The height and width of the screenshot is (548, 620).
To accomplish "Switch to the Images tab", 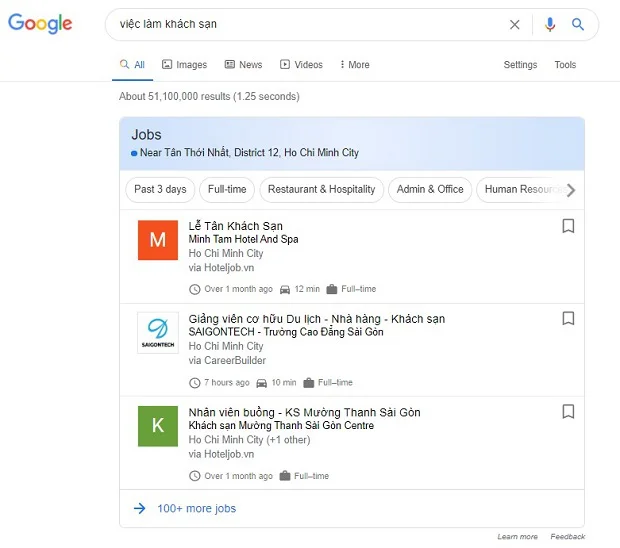I will pos(184,64).
